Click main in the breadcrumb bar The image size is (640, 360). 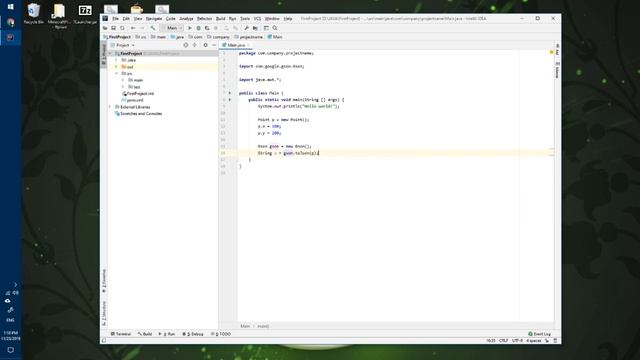159,37
